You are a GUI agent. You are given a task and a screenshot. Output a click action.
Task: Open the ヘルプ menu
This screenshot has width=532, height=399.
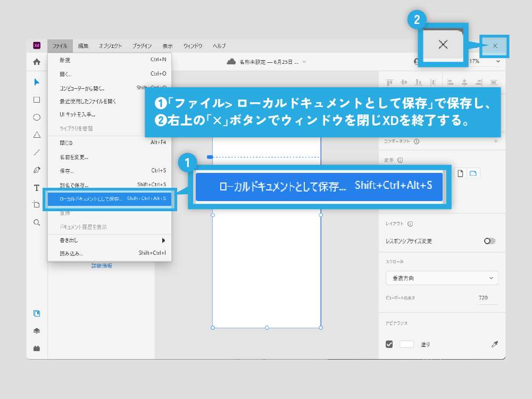(x=219, y=46)
